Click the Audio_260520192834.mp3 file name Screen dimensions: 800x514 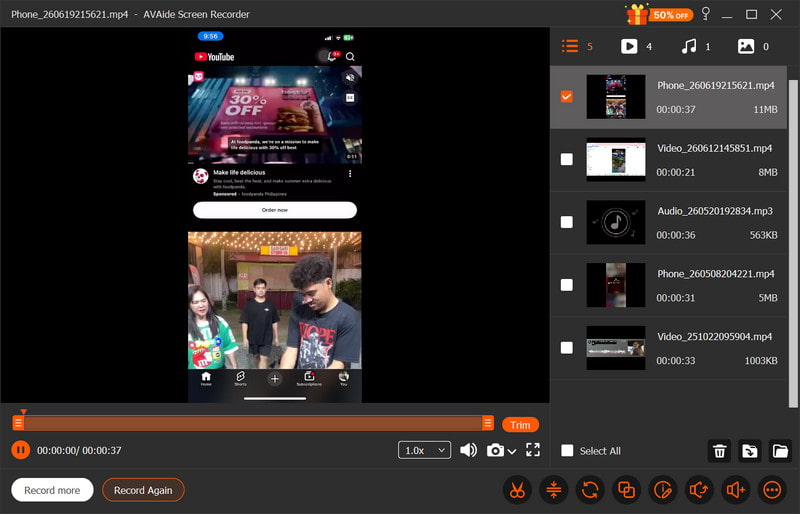point(715,211)
